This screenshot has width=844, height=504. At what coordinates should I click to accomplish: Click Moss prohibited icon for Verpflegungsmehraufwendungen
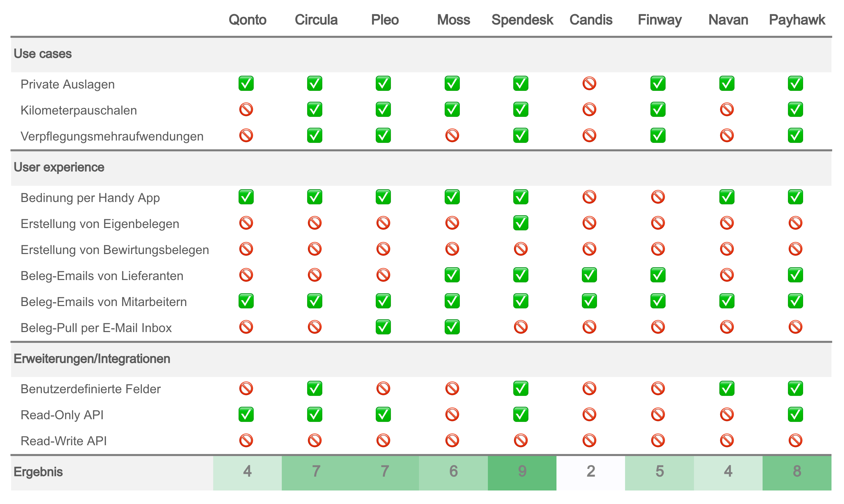[x=452, y=136]
